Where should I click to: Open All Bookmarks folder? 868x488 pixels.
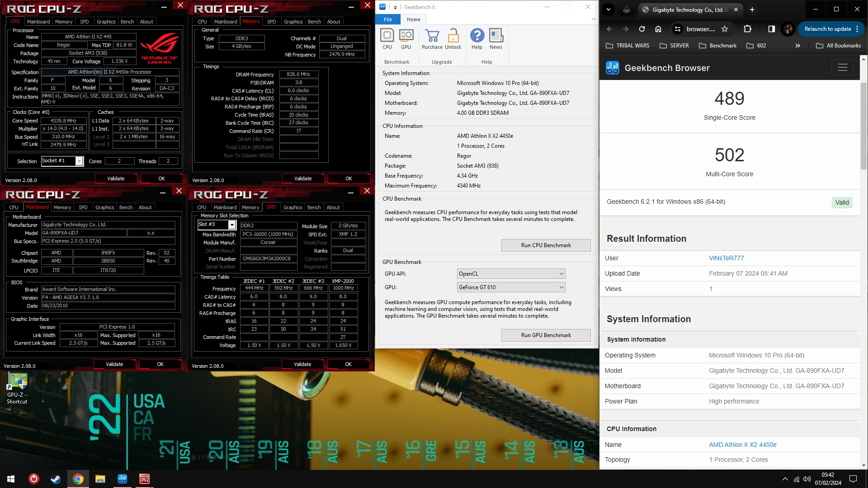click(839, 46)
